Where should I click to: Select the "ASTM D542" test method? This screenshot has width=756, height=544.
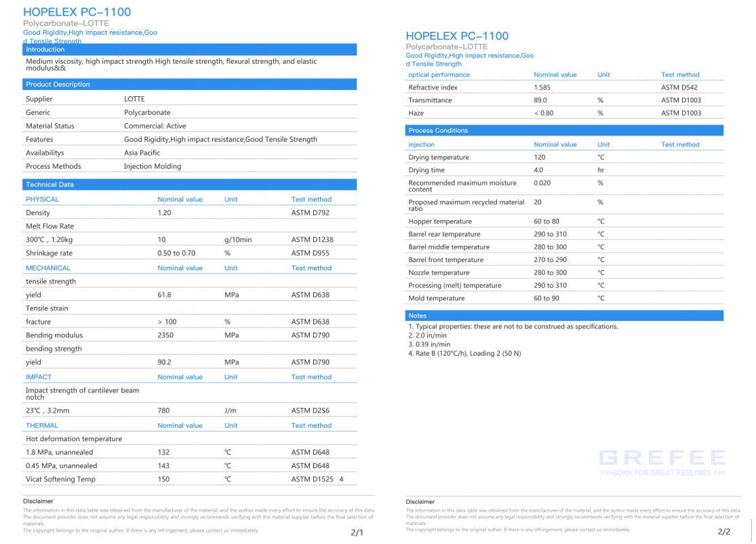(x=679, y=87)
